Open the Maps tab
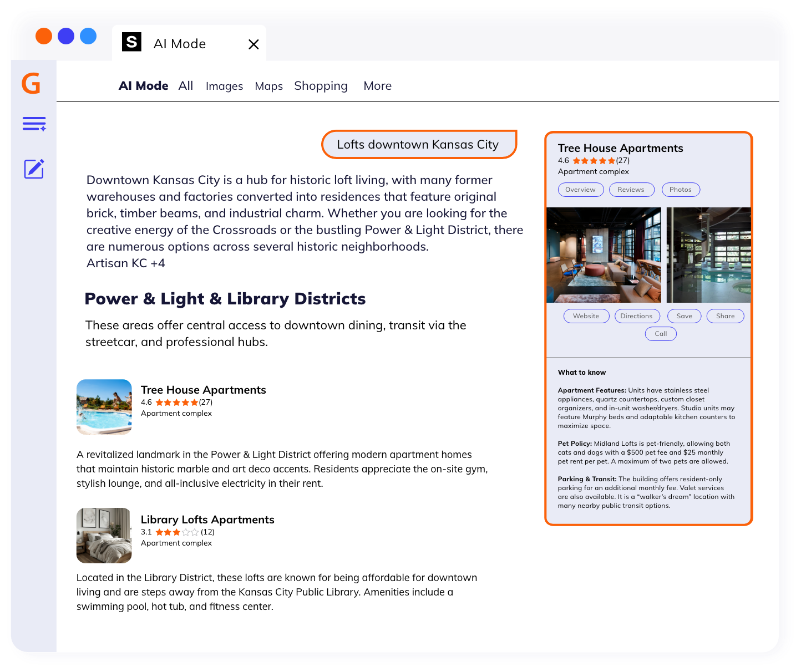 269,86
